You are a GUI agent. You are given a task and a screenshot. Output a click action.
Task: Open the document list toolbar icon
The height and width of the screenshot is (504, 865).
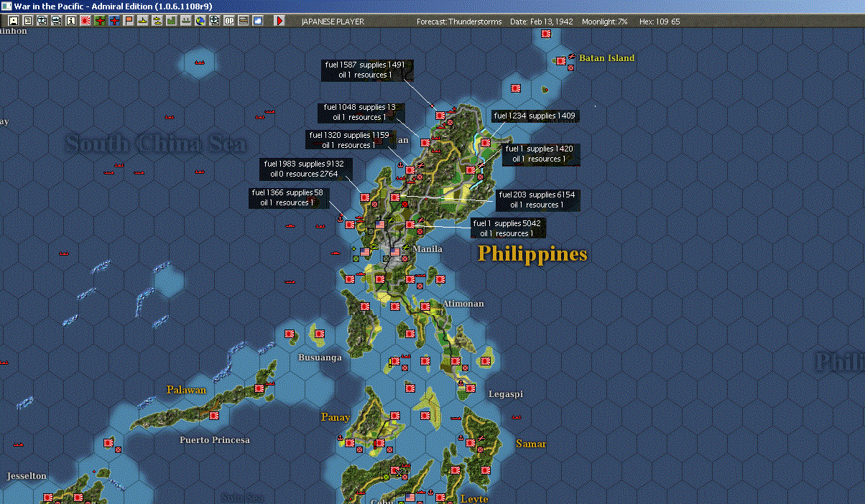point(28,21)
